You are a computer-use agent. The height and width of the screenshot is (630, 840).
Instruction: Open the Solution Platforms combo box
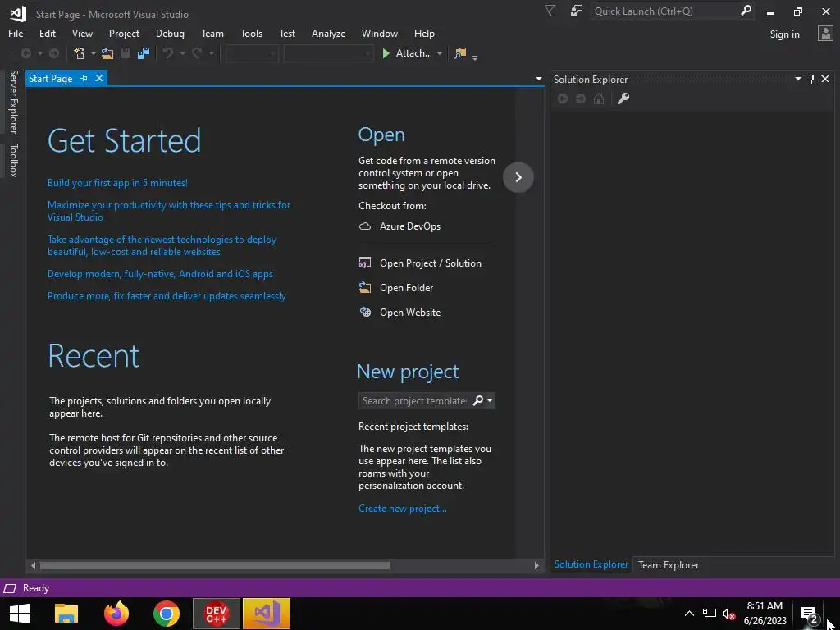pos(328,53)
